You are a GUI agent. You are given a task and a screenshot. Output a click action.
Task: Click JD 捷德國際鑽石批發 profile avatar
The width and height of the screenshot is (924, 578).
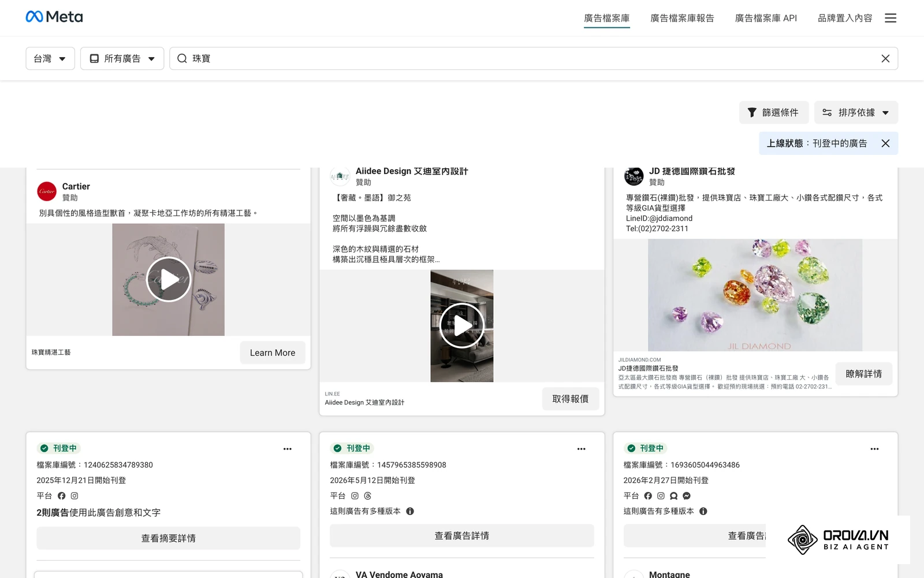coord(634,176)
